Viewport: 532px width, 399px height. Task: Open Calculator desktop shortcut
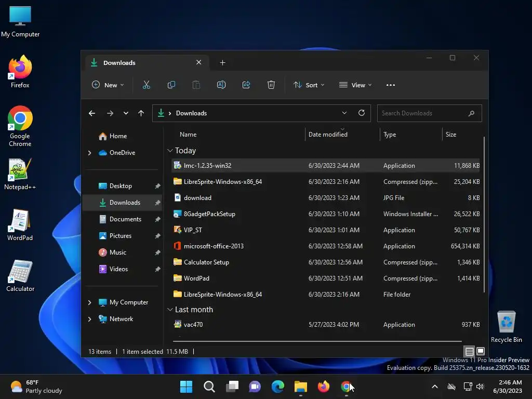click(20, 276)
